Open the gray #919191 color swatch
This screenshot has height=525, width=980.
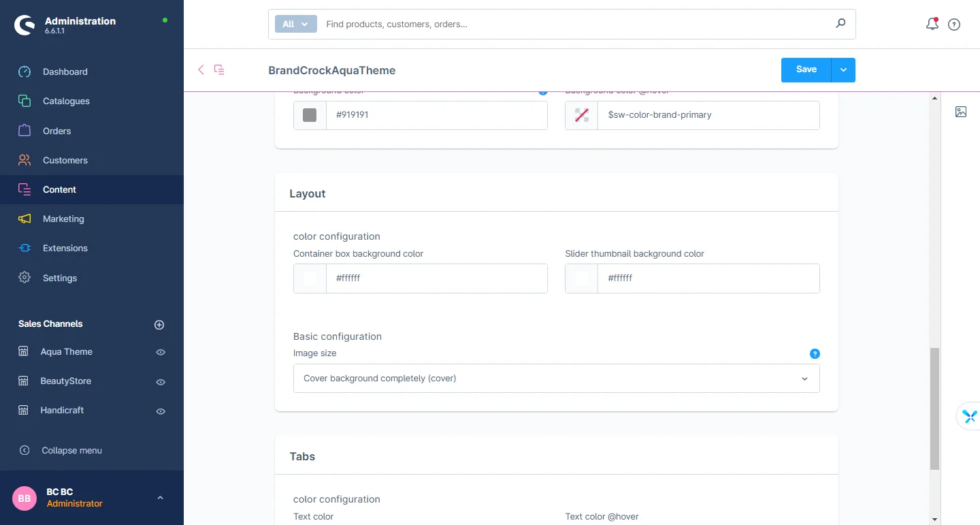click(310, 115)
